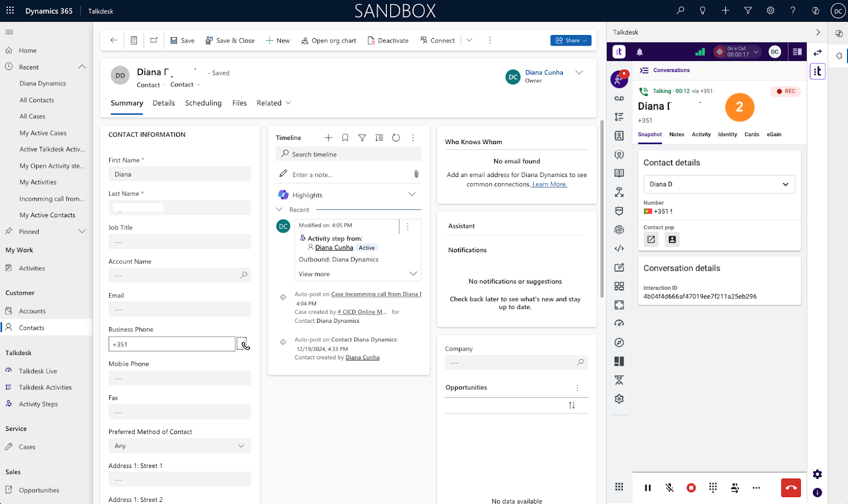Click the First Name input field
The height and width of the screenshot is (504, 848).
(x=180, y=174)
